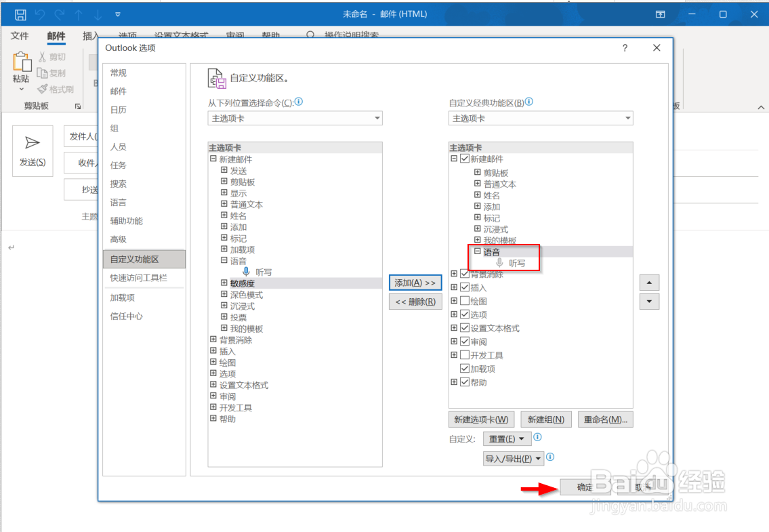
Task: Collapse the 语音 group in right tree
Action: click(x=477, y=251)
